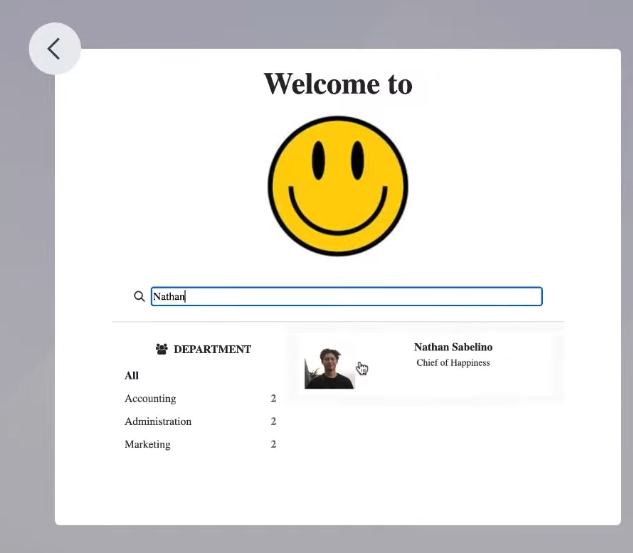This screenshot has height=553, width=633.
Task: Focus the search field containing Nathan
Action: click(347, 297)
